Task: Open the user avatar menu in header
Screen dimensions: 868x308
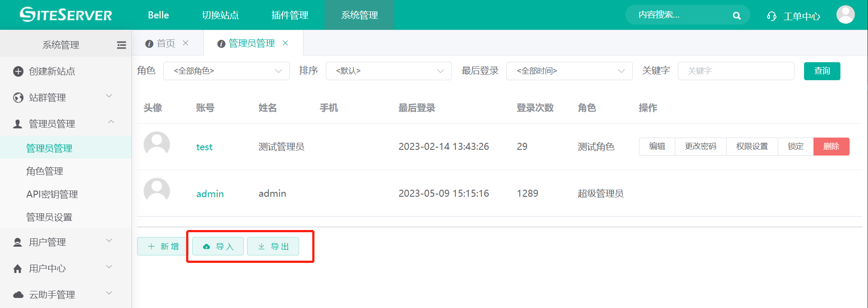Action: (845, 15)
